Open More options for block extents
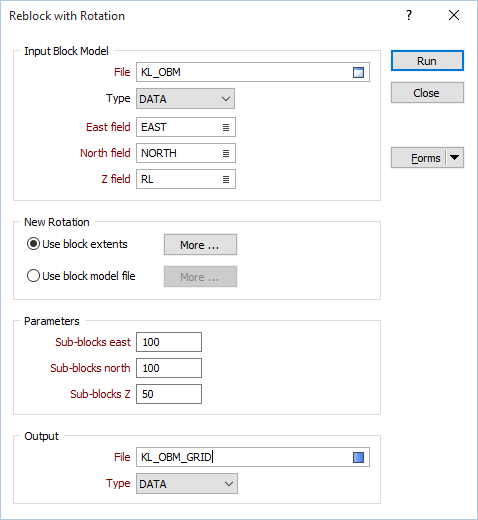Screen dimensions: 478x520 200,245
